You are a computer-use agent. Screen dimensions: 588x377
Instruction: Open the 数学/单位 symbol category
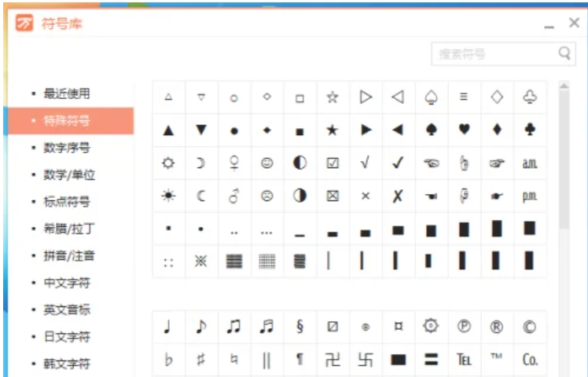point(69,174)
